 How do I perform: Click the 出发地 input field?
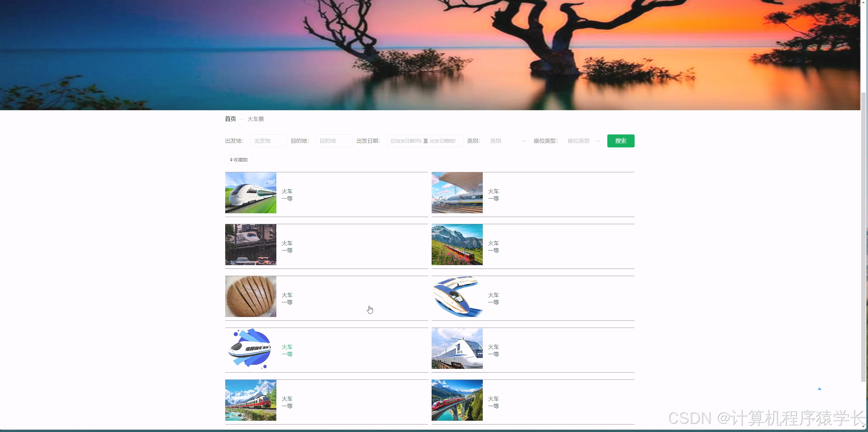pyautogui.click(x=269, y=141)
